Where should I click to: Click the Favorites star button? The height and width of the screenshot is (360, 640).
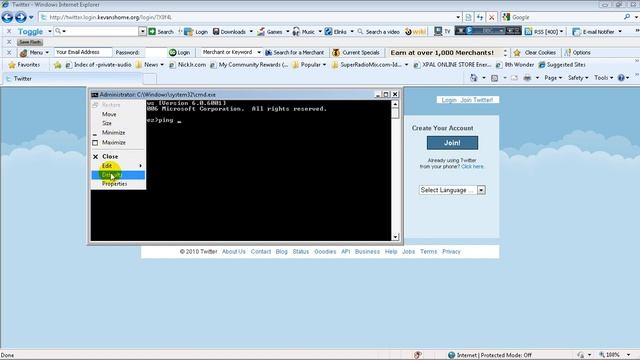24,64
